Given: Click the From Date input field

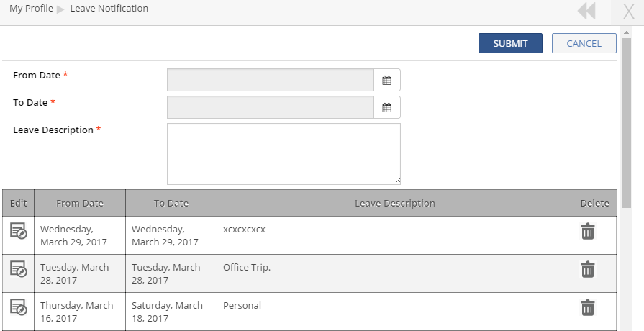Looking at the screenshot, I should coord(271,80).
